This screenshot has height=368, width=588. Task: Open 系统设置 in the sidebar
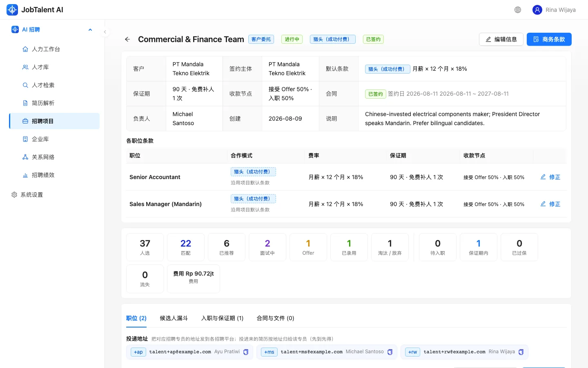click(x=52, y=195)
